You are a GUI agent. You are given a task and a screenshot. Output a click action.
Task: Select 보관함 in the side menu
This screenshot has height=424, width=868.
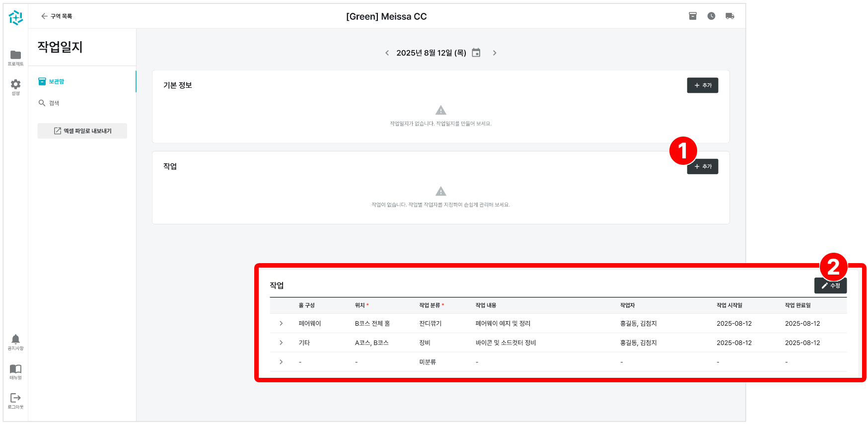click(x=56, y=81)
